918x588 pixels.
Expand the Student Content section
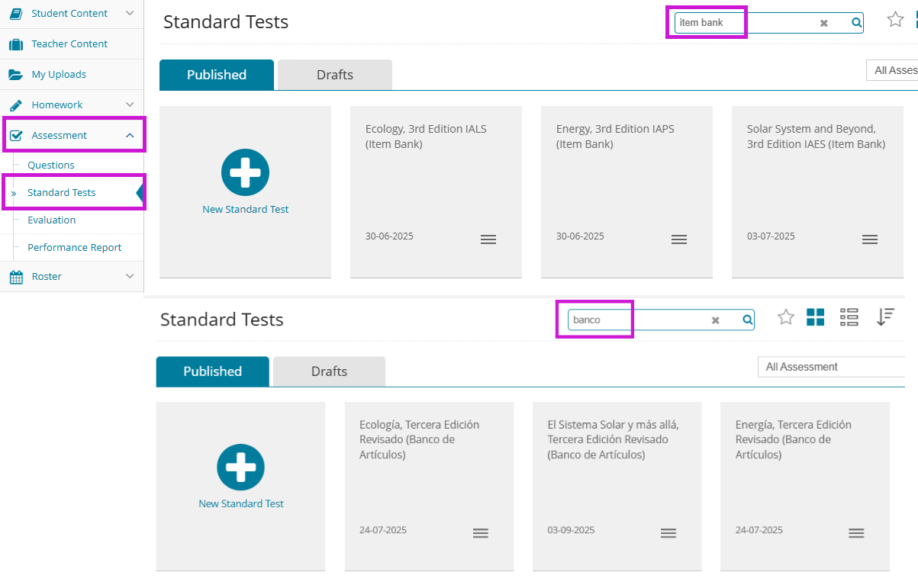pos(130,13)
